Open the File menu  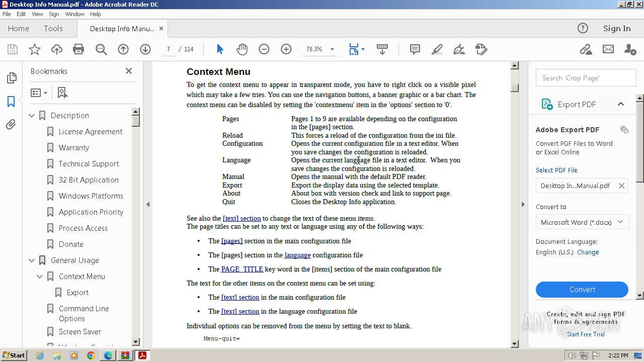pos(7,14)
